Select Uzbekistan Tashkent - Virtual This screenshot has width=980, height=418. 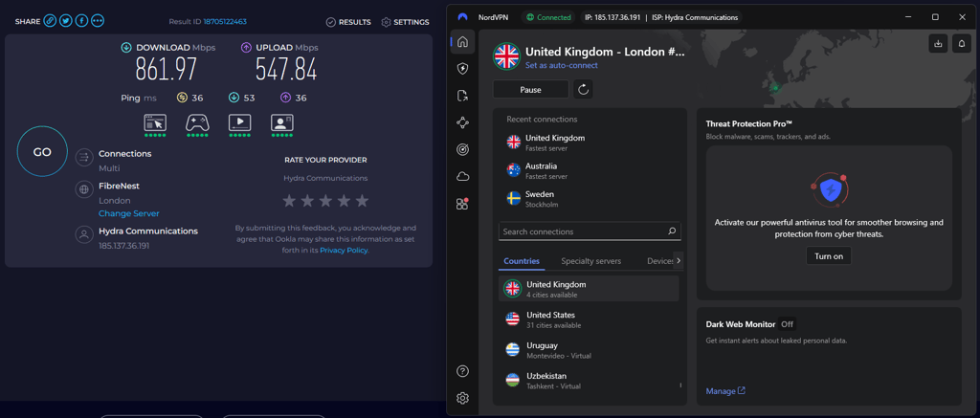click(589, 381)
